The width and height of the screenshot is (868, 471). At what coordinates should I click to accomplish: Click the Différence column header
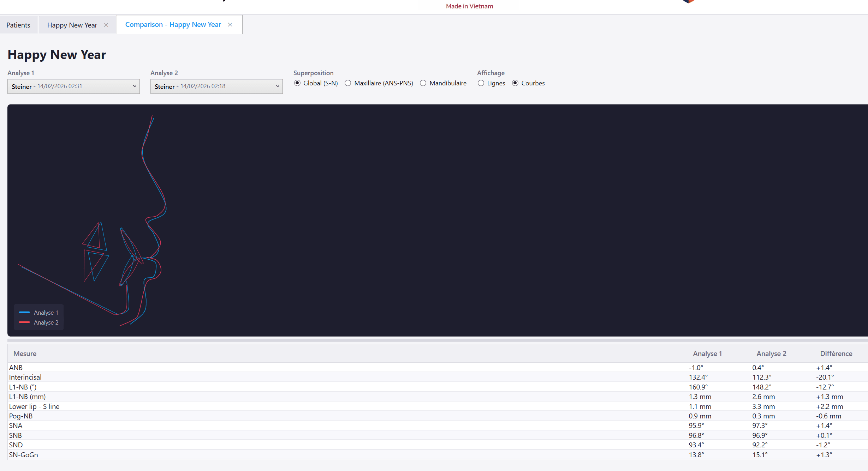(x=836, y=354)
